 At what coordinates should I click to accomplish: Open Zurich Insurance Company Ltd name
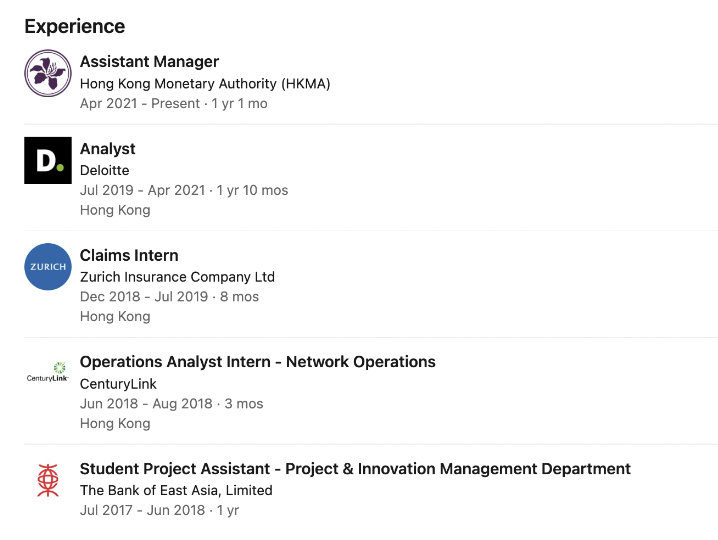click(x=177, y=277)
